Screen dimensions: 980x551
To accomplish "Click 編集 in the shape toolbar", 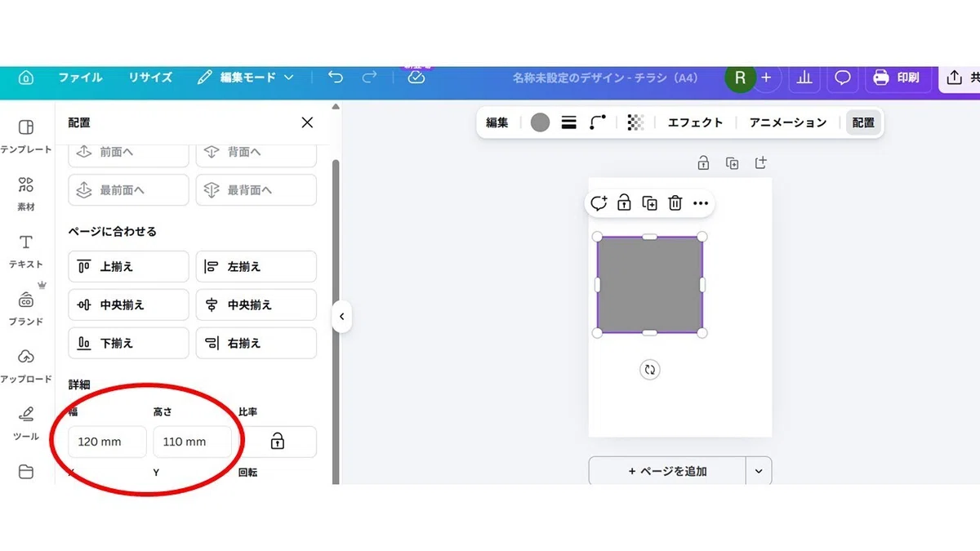I will (497, 122).
